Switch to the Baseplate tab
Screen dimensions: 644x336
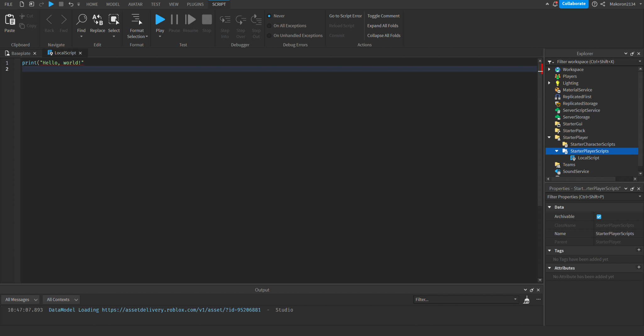point(21,53)
